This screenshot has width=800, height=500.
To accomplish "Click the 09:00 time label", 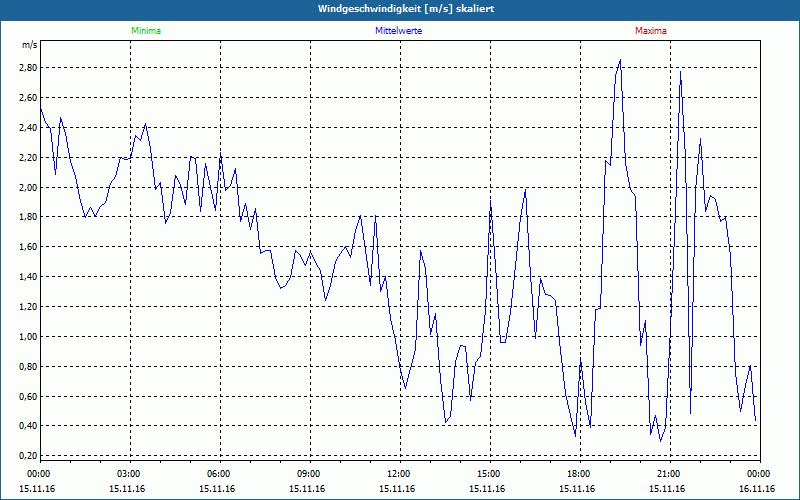I will click(x=308, y=474).
